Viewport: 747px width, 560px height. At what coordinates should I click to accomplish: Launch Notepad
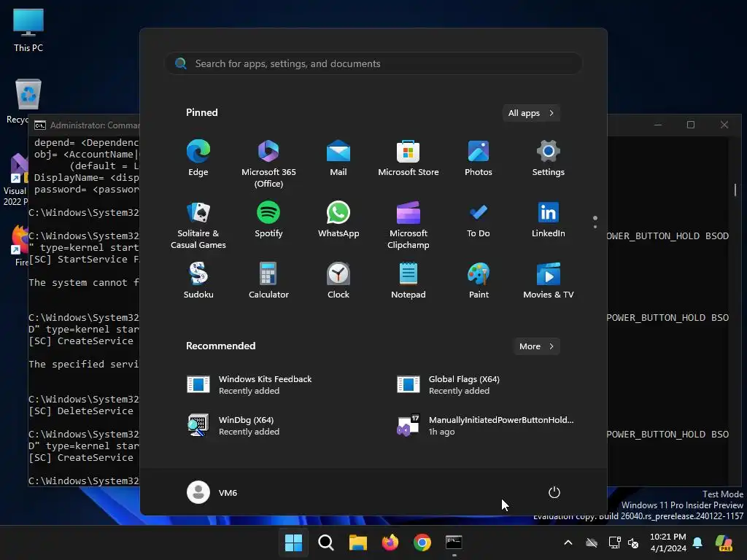pos(409,281)
